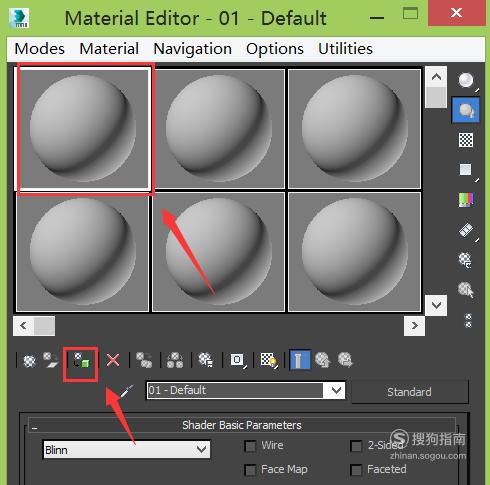The width and height of the screenshot is (490, 485).
Task: Select the left sample slot in bottom row
Action: [x=83, y=252]
